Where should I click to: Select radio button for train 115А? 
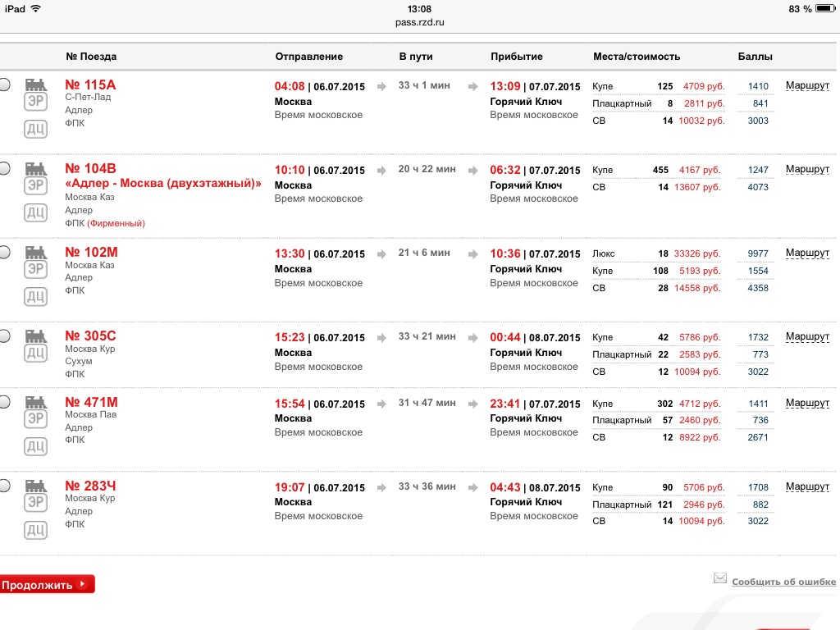4,84
